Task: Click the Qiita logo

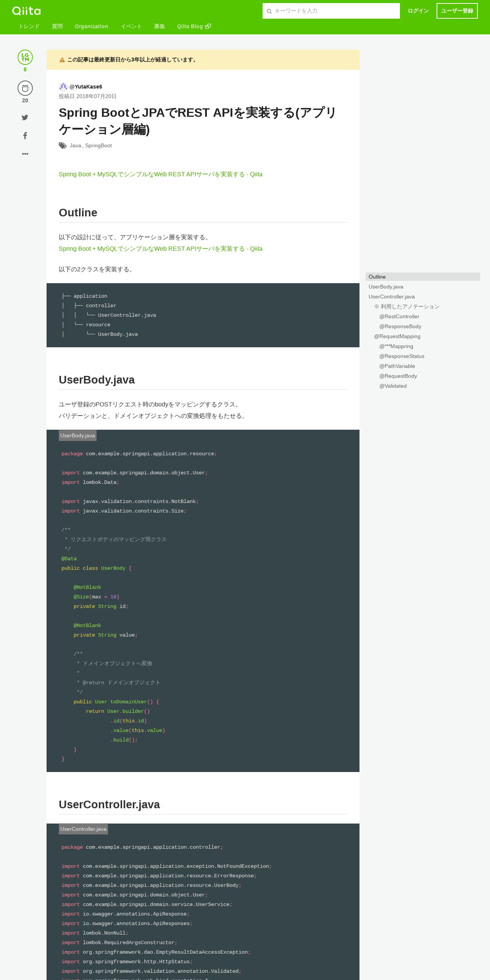Action: (x=26, y=11)
